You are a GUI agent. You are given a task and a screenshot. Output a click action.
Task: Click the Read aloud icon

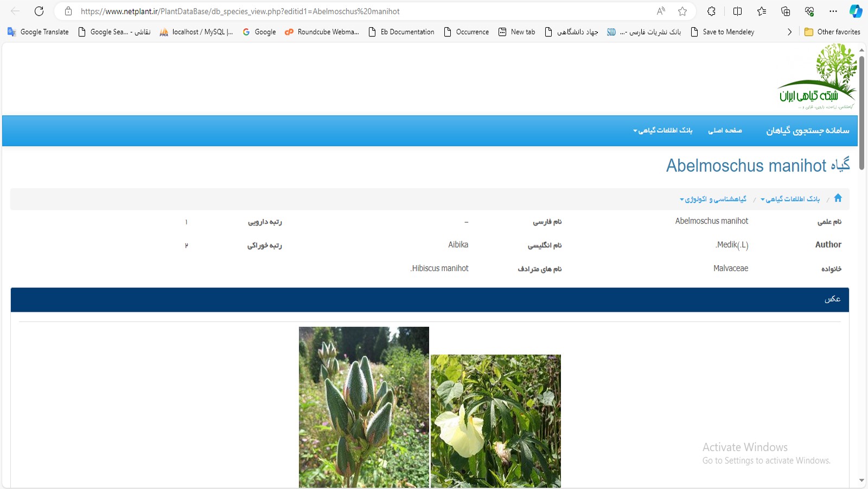[x=661, y=11]
